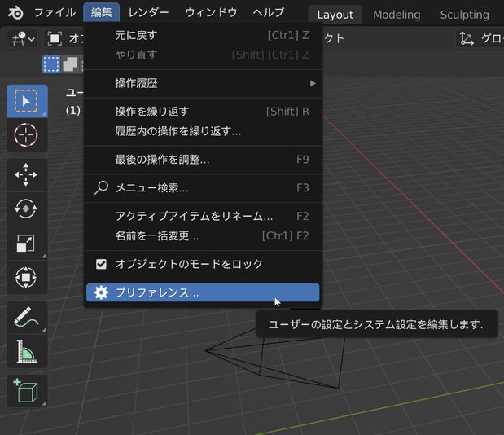The height and width of the screenshot is (435, 504).
Task: Select the Move tool
Action: pos(28,175)
